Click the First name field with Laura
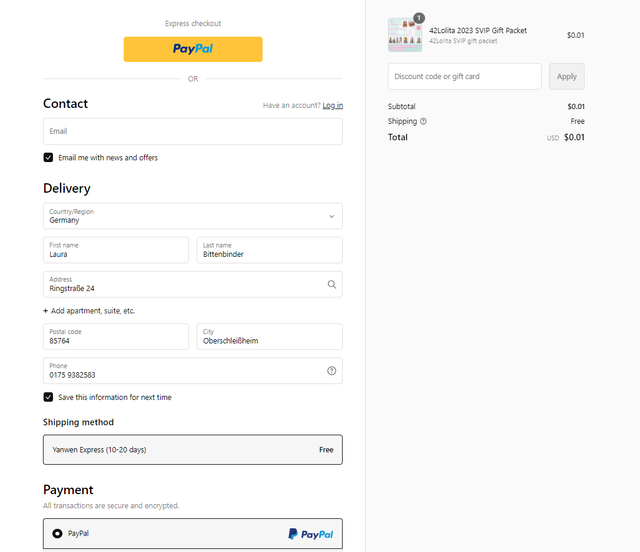The height and width of the screenshot is (552, 640). [x=116, y=250]
